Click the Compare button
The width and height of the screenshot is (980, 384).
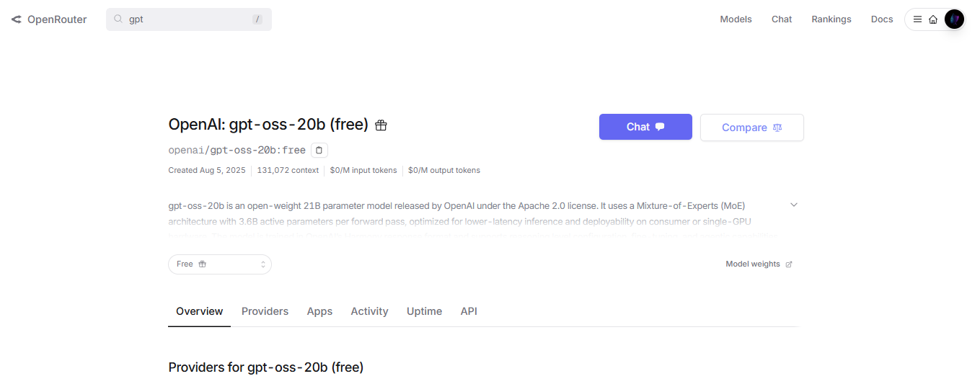752,128
